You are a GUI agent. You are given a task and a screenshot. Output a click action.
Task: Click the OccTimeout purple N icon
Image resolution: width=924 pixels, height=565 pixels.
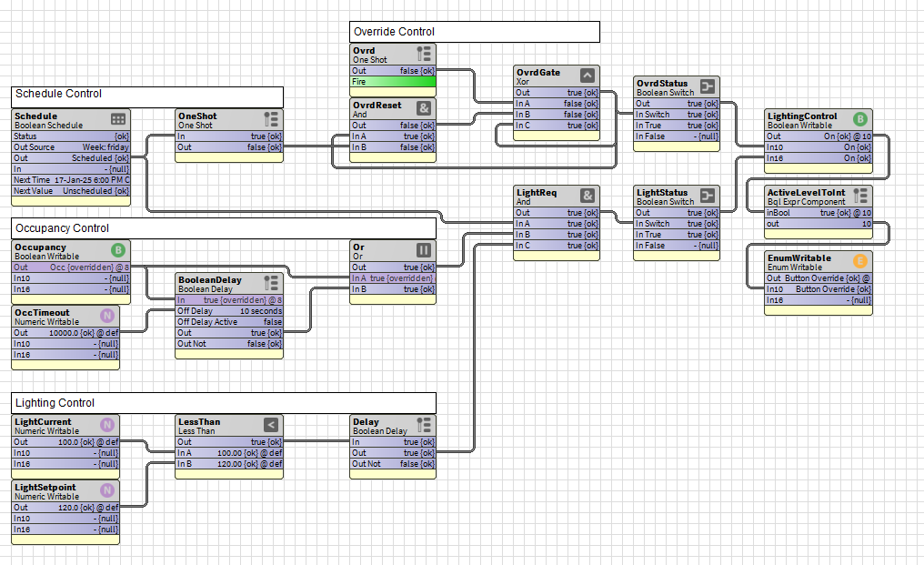click(x=107, y=316)
